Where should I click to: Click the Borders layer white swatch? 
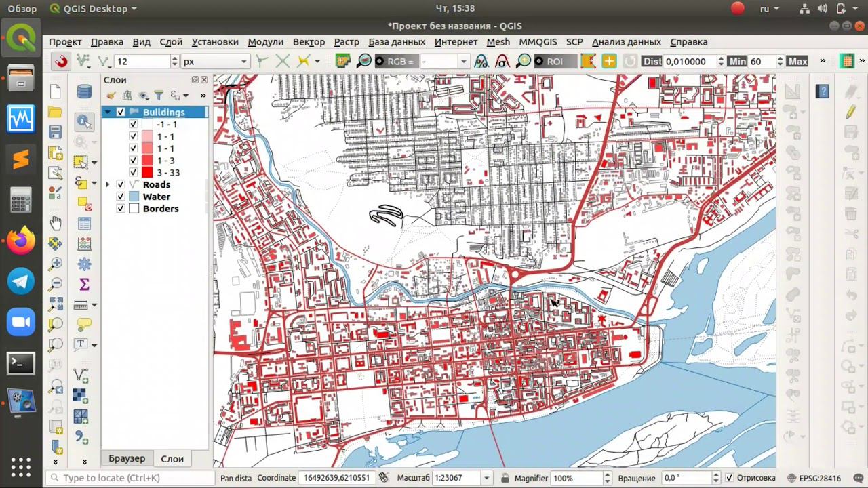coord(134,209)
